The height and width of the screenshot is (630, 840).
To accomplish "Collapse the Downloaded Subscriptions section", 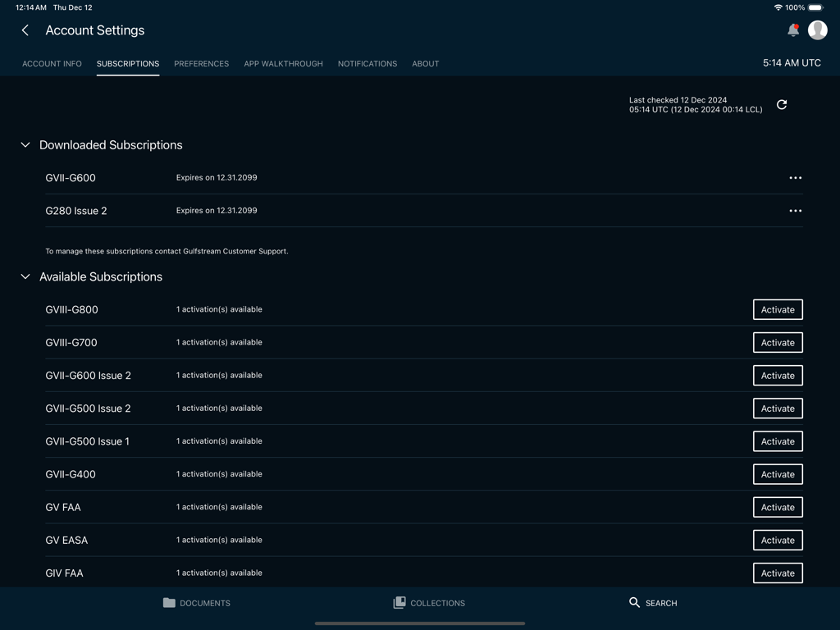I will (25, 145).
